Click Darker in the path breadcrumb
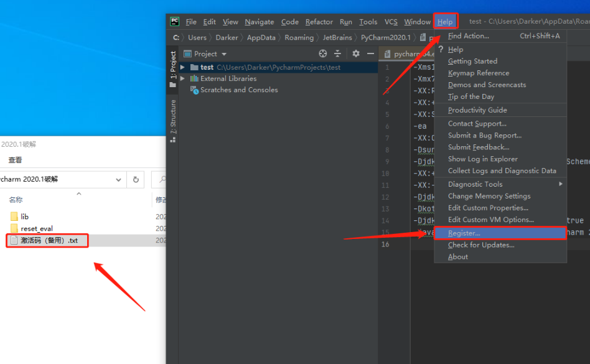The width and height of the screenshot is (590, 364). click(x=227, y=37)
